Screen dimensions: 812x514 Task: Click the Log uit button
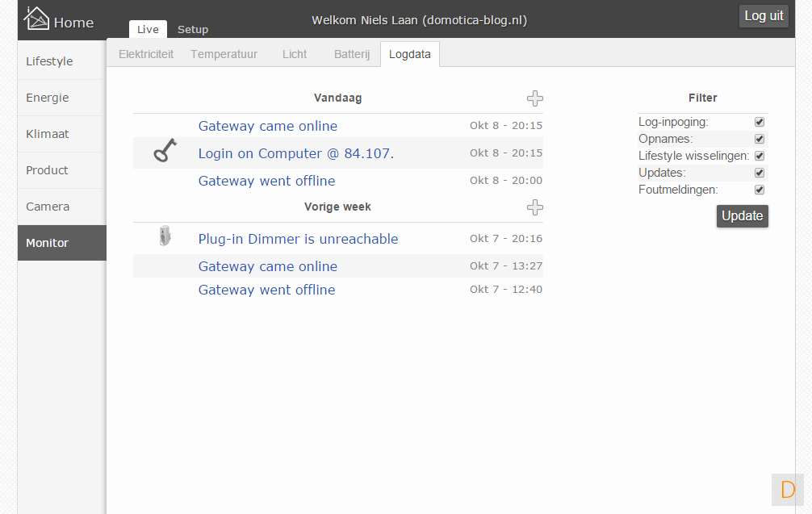coord(764,16)
